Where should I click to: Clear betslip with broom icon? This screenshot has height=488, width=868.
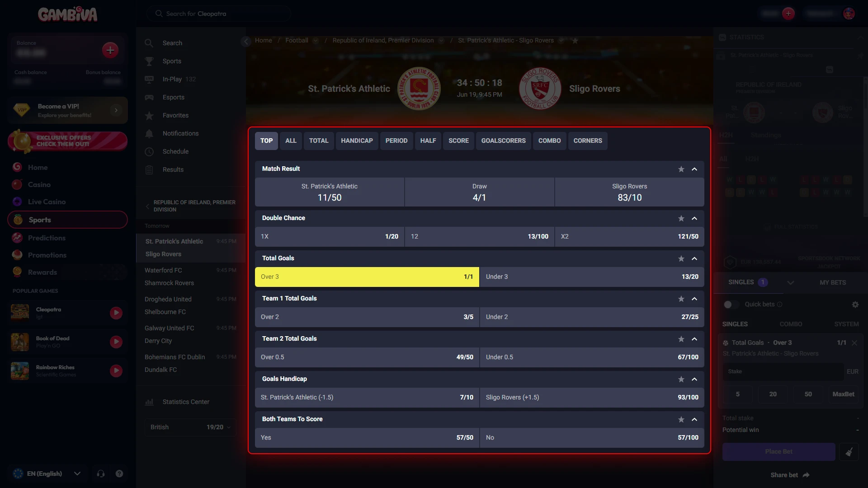[x=849, y=452]
